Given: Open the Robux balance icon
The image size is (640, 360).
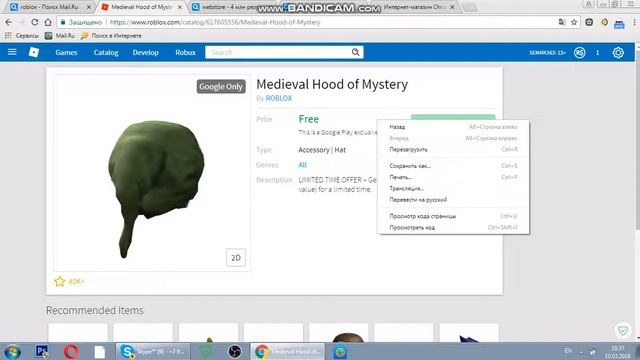Looking at the screenshot, I should point(580,53).
